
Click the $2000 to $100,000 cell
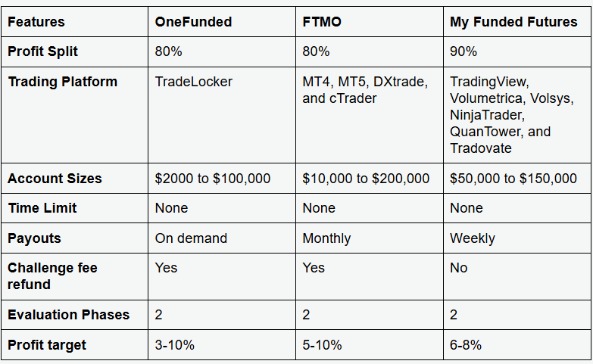point(212,179)
